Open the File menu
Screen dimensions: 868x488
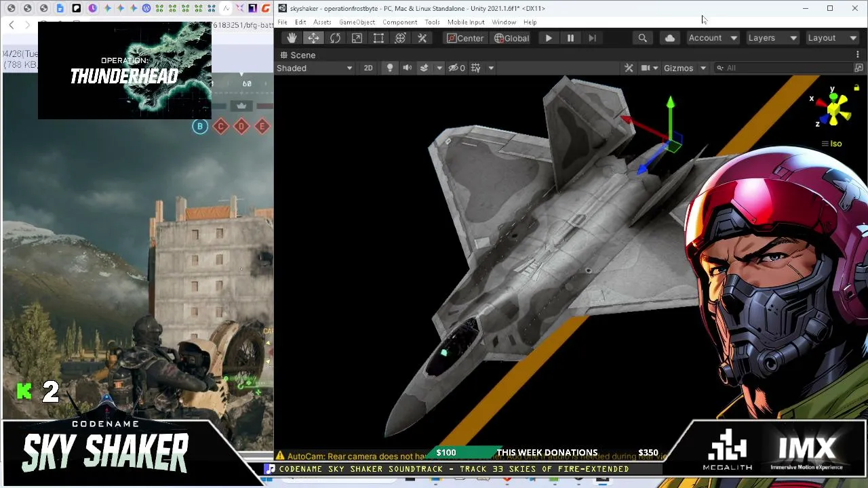pos(282,22)
